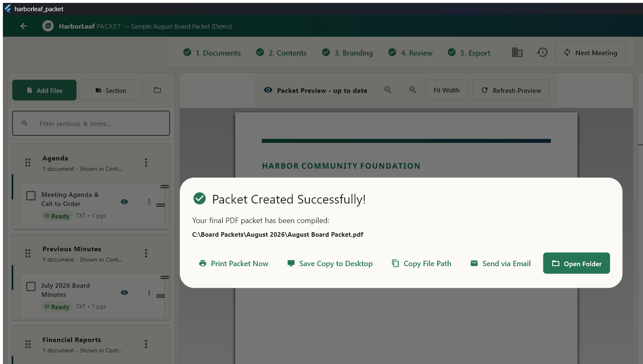The height and width of the screenshot is (364, 643).
Task: Zoom out the packet preview
Action: (388, 90)
